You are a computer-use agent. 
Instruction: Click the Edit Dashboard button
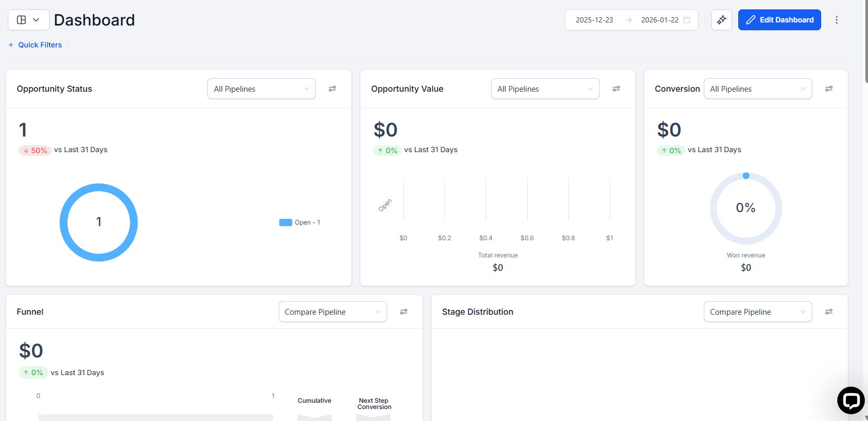coord(779,20)
